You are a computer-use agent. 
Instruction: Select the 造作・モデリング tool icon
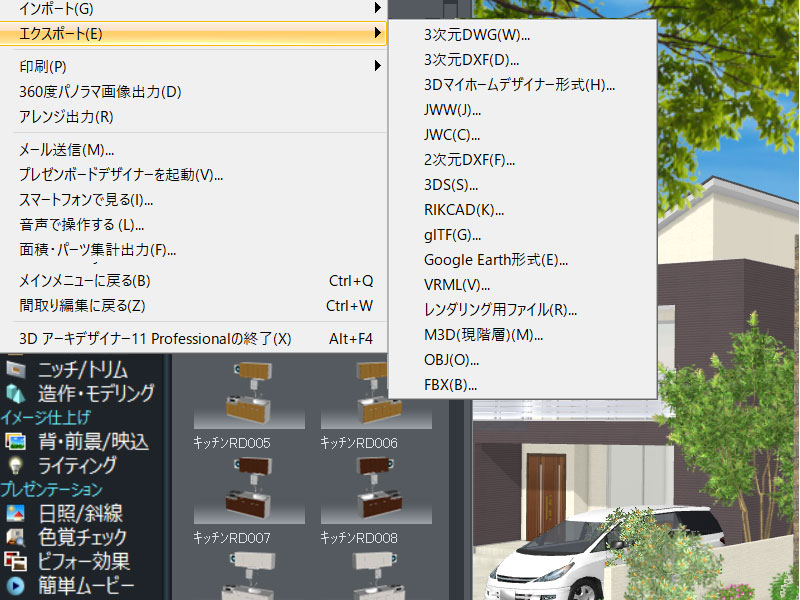pos(15,393)
